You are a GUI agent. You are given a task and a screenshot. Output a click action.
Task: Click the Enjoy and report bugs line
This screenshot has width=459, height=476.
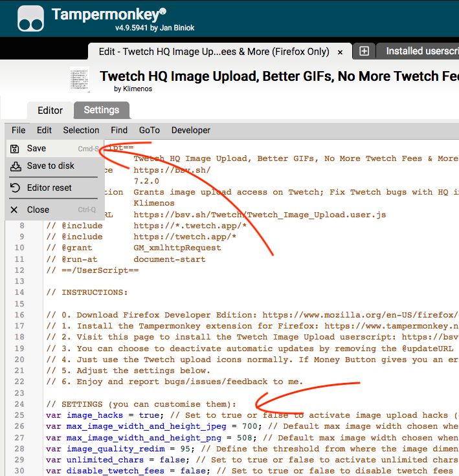point(175,382)
